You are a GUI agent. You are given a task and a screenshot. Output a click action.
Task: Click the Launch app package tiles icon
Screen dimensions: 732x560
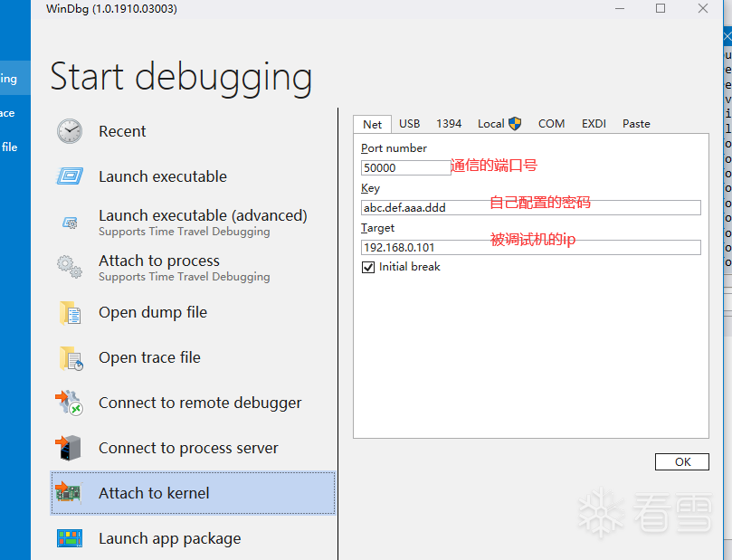point(70,538)
